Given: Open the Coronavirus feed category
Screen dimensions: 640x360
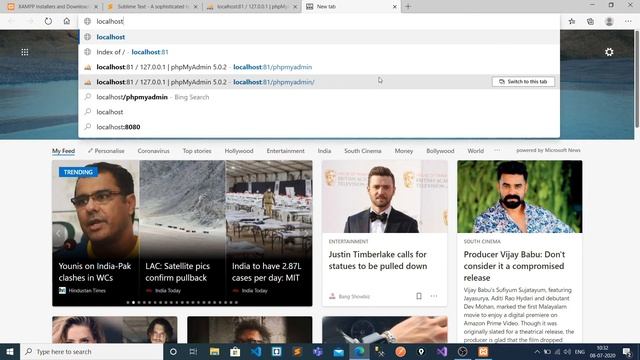Looking at the screenshot, I should pyautogui.click(x=153, y=151).
